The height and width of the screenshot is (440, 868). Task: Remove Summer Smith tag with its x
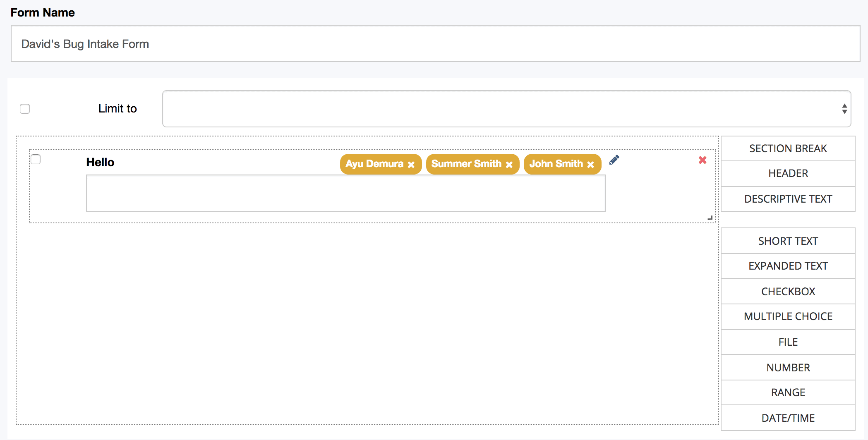click(509, 165)
